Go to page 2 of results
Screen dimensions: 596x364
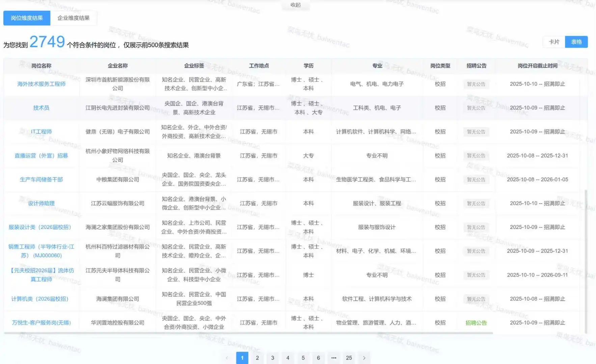[257, 358]
